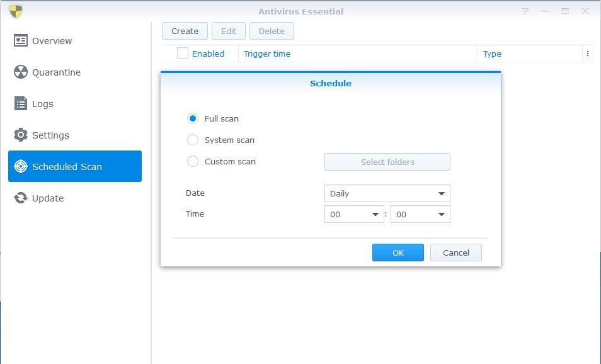Screen dimensions: 601x364
Task: Open the hour dropdown in Time
Action: [x=354, y=214]
